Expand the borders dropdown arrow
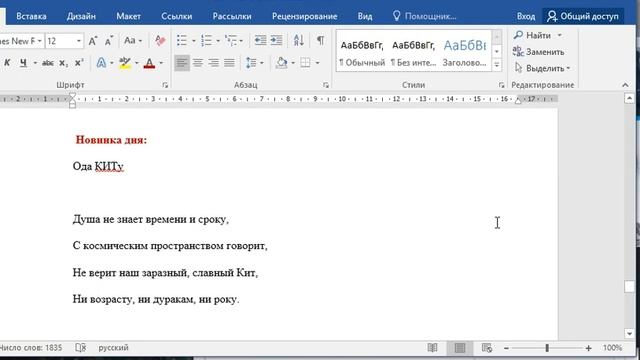Image resolution: width=640 pixels, height=360 pixels. tap(318, 63)
